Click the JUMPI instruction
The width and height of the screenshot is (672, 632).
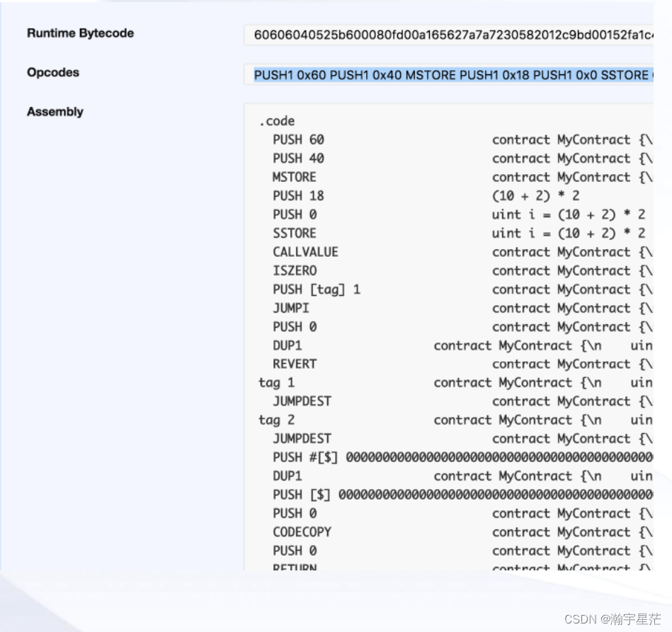pos(291,308)
